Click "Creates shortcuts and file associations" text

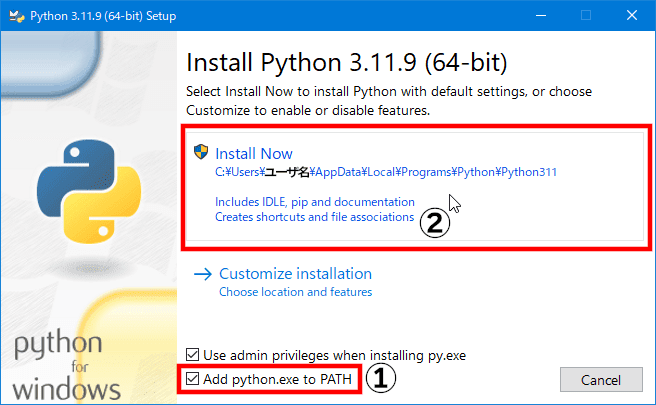pos(314,217)
